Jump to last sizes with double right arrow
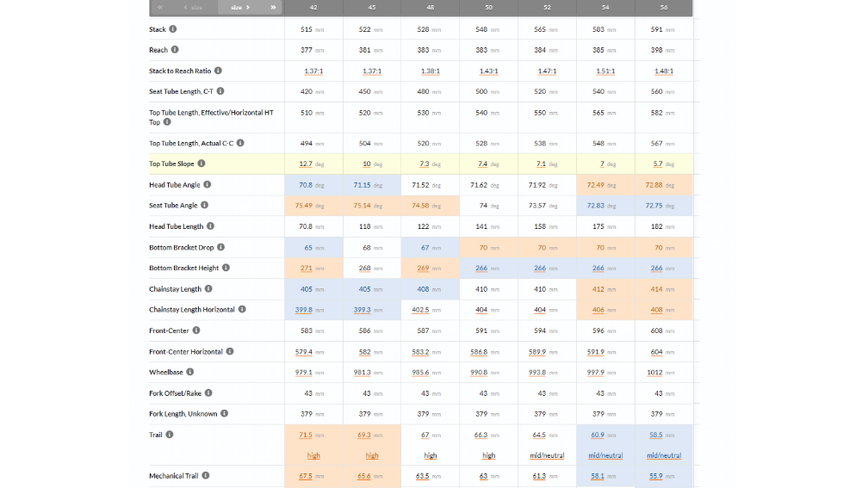Screen dimensions: 868x488 coord(273,7)
